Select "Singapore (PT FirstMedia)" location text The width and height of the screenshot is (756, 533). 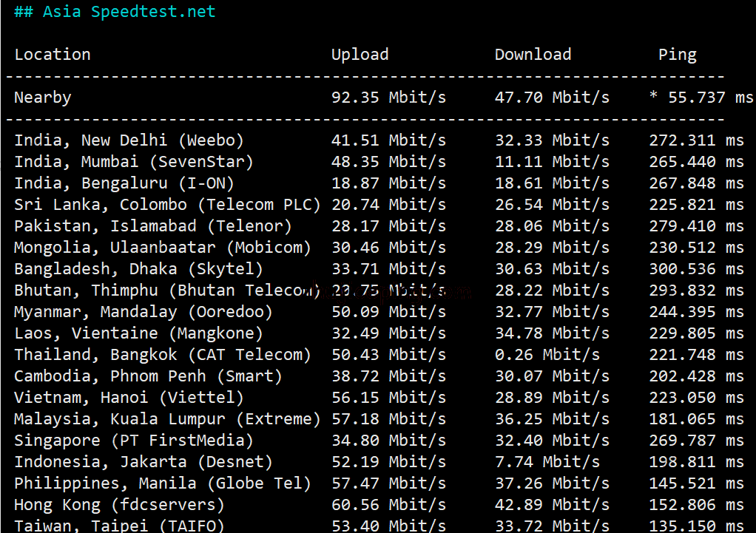click(134, 441)
